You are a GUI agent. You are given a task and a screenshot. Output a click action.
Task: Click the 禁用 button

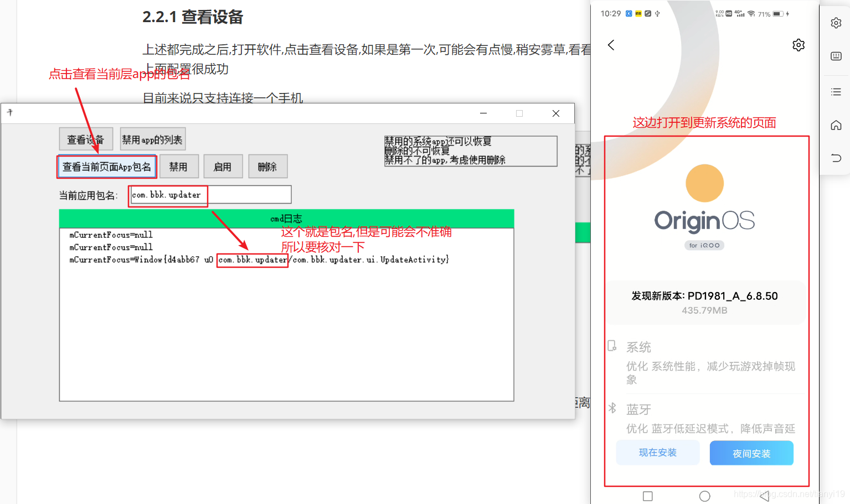tap(178, 167)
